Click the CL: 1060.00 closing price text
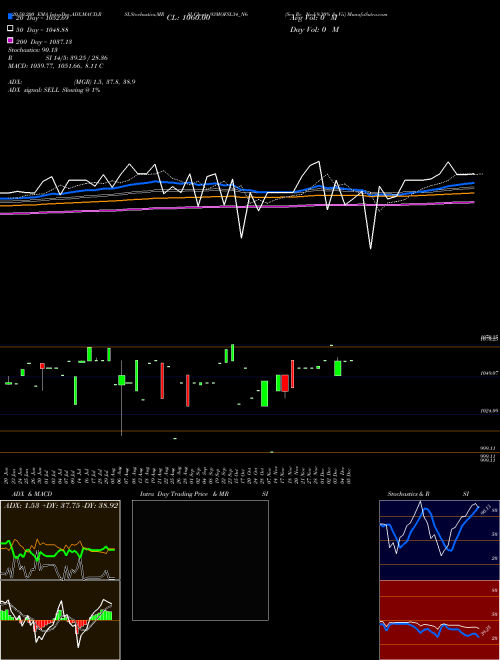This screenshot has height=660, width=500. pyautogui.click(x=188, y=18)
